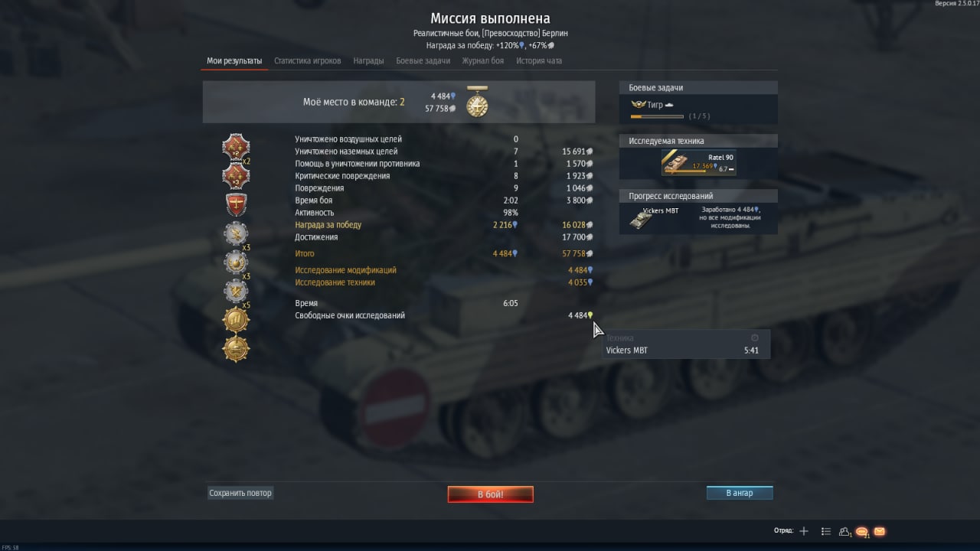Open the Награды tab
Image resolution: width=980 pixels, height=551 pixels.
click(x=368, y=61)
